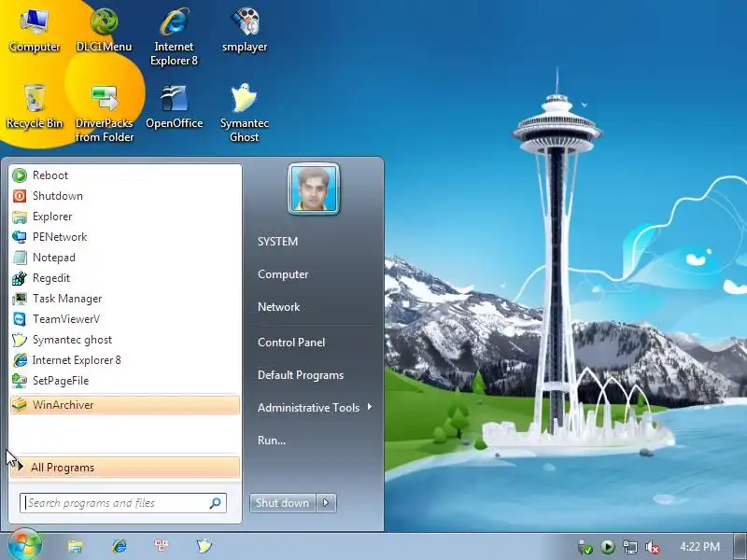The width and height of the screenshot is (747, 560).
Task: Open PENetwork from the start menu
Action: click(125, 237)
